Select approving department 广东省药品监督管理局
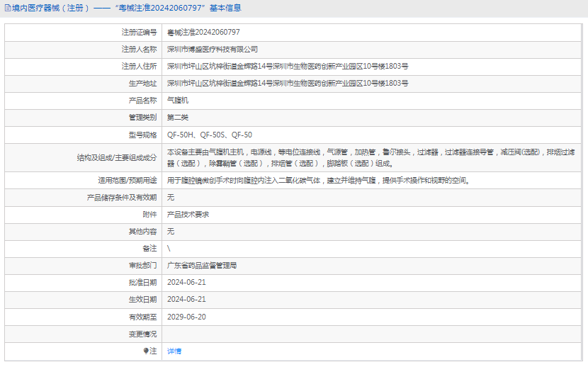Image resolution: width=588 pixels, height=367 pixels. [202, 266]
